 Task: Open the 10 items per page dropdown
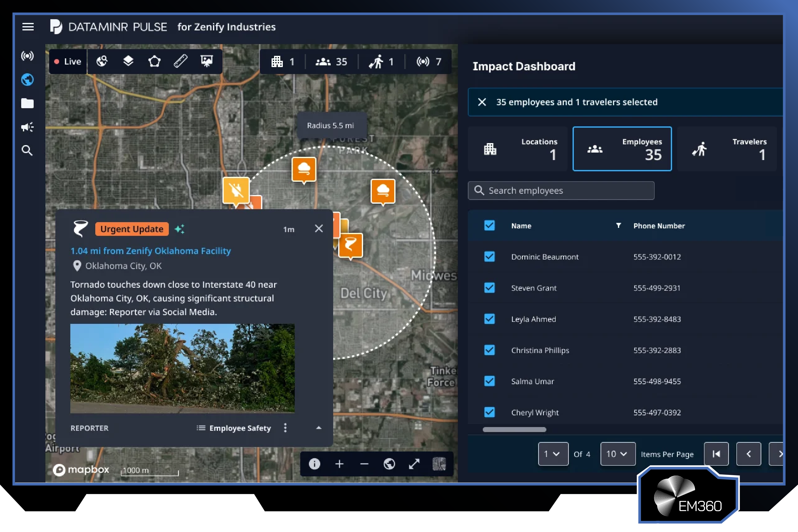[x=618, y=454]
